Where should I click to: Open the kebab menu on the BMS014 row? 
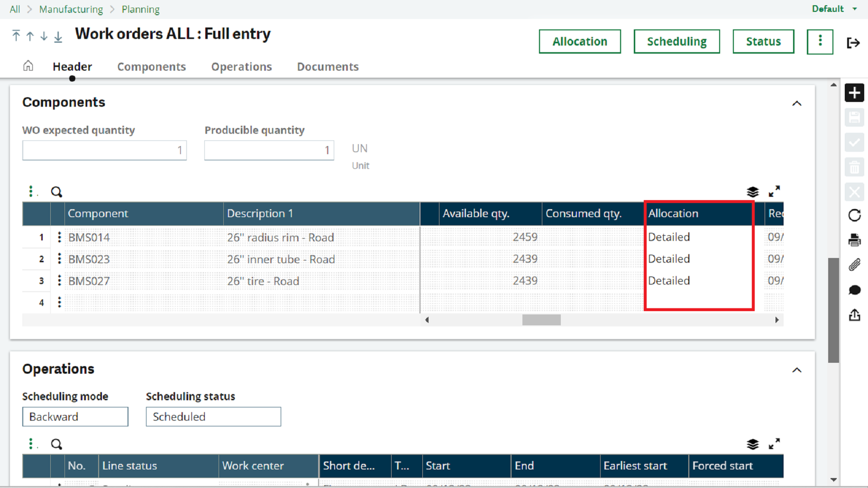pos(59,237)
